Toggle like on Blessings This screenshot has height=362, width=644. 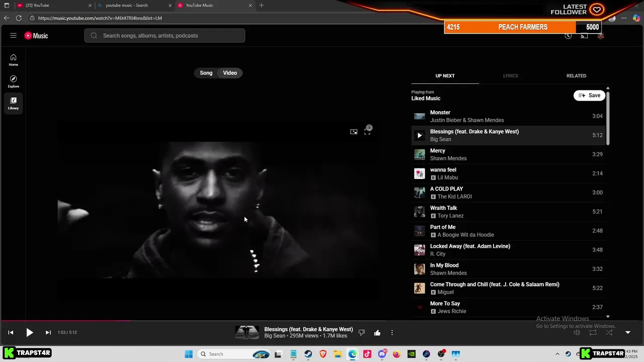pyautogui.click(x=377, y=332)
